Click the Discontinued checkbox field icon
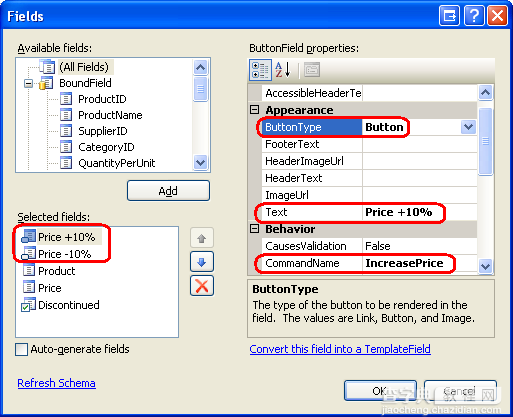The image size is (513, 417). 28,305
